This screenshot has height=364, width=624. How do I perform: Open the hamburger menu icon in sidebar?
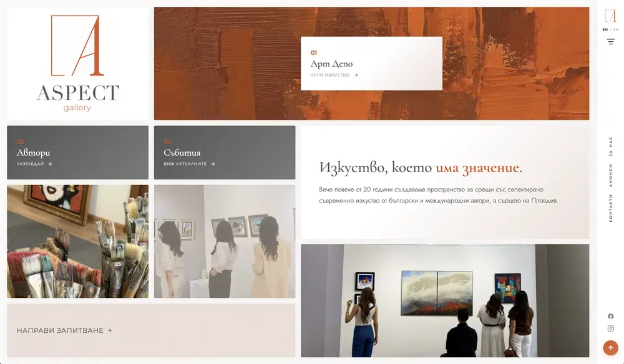click(610, 42)
